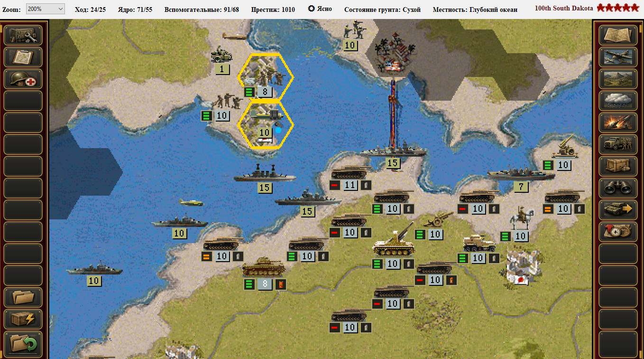Open the clipboard map briefing button
The height and width of the screenshot is (359, 644).
point(23,57)
